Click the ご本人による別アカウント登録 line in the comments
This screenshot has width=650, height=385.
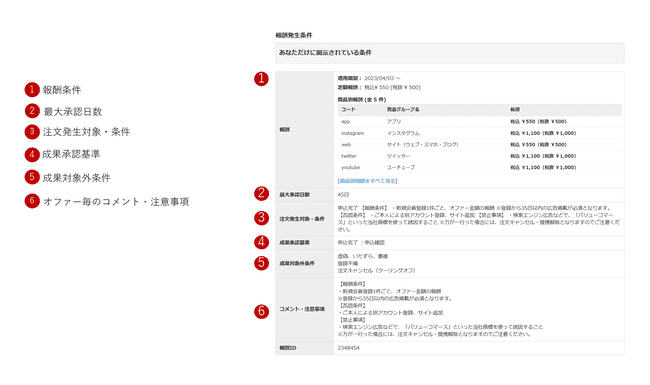click(390, 312)
